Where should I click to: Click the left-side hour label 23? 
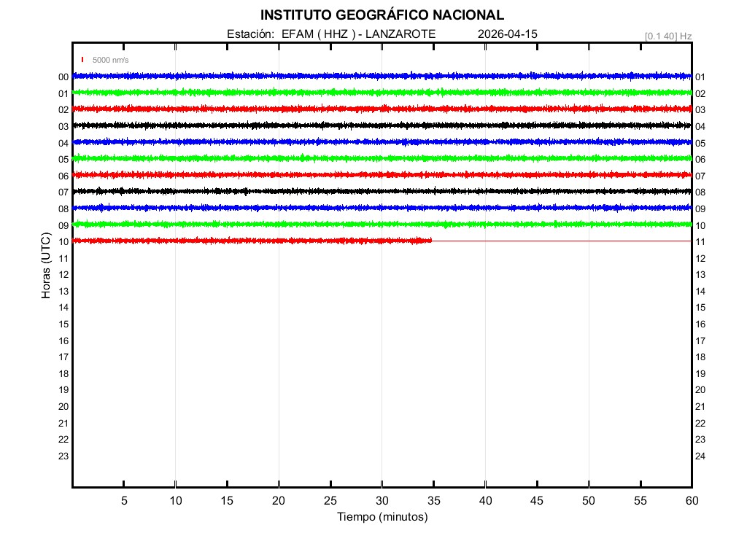click(63, 456)
